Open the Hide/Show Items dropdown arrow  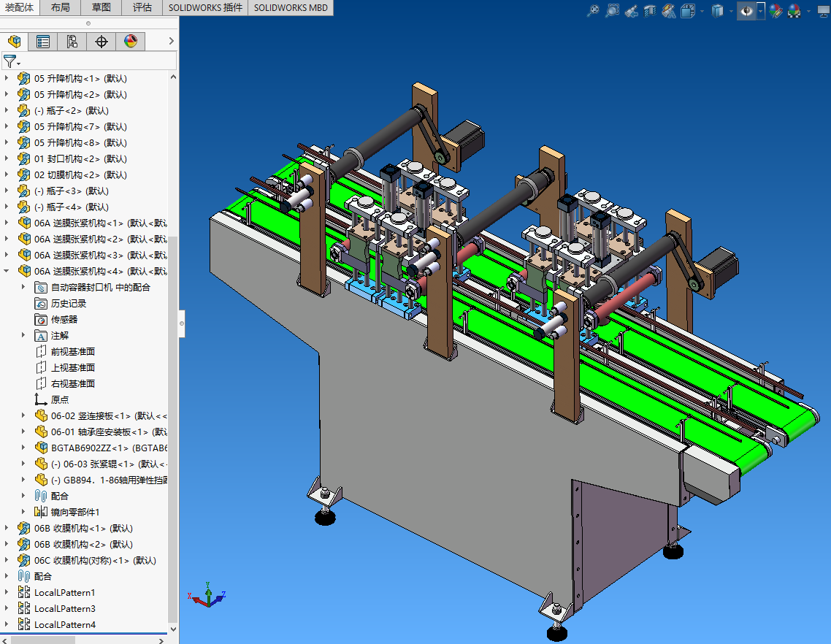760,11
